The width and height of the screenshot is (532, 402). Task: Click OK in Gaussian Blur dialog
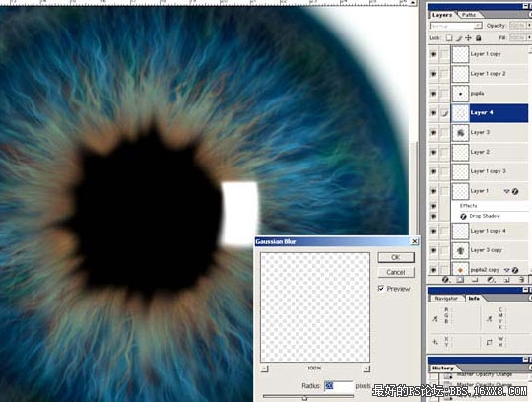pyautogui.click(x=396, y=257)
